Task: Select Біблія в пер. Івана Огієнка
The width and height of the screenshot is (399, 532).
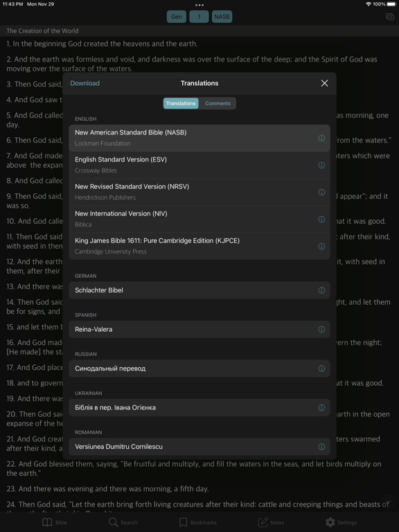Action: tap(199, 407)
